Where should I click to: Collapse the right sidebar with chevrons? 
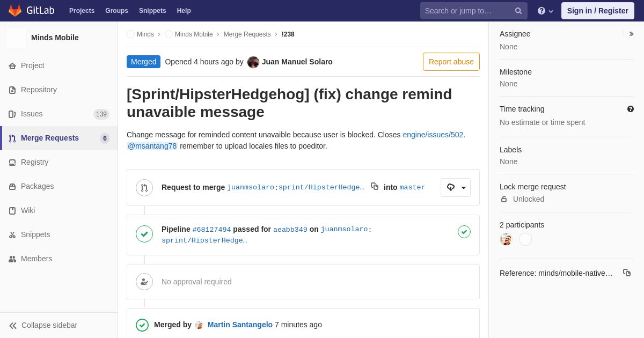631,34
